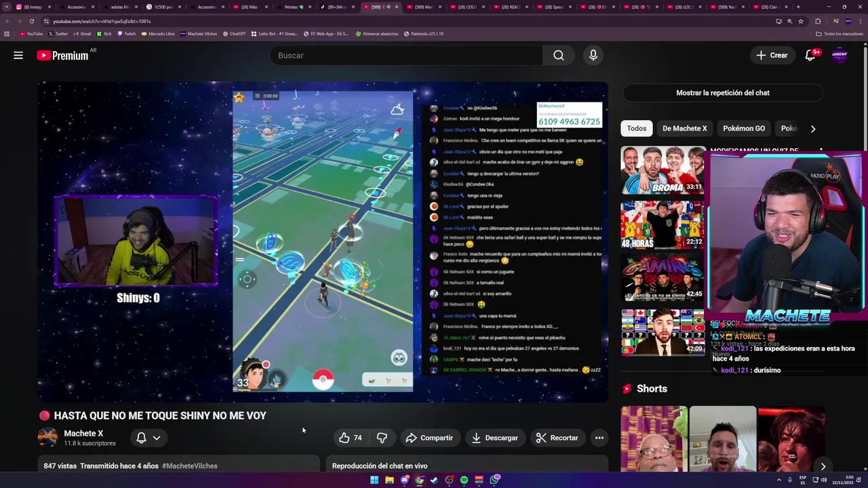Click the address bar URL
The height and width of the screenshot is (488, 868).
[102, 21]
